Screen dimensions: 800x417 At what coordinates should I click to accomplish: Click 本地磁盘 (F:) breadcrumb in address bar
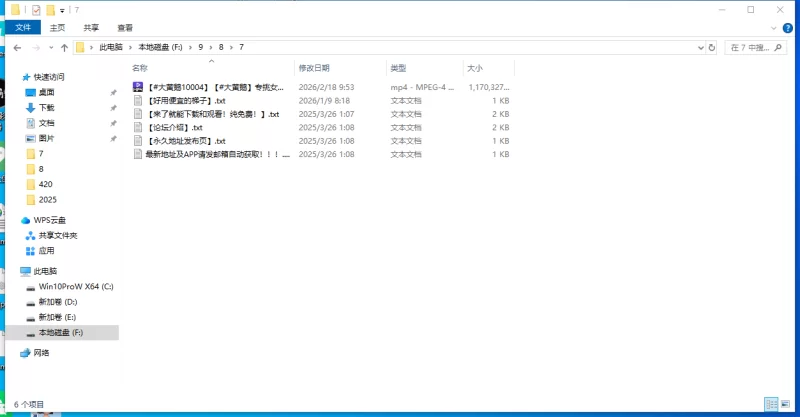pos(160,47)
